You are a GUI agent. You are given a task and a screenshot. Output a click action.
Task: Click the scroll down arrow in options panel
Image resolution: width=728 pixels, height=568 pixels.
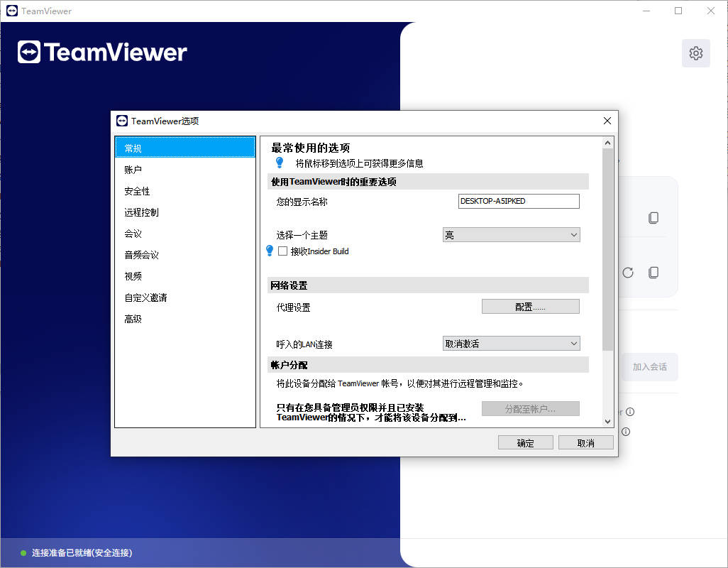pyautogui.click(x=607, y=421)
